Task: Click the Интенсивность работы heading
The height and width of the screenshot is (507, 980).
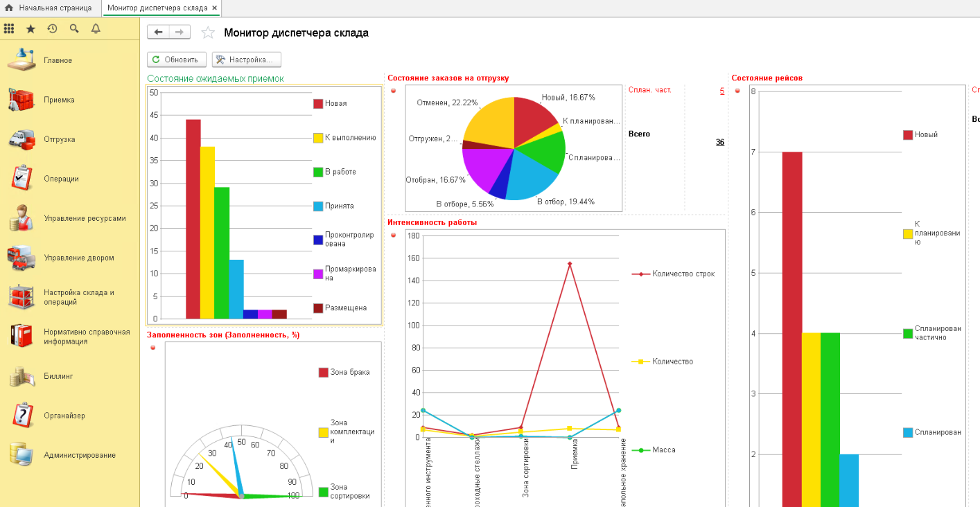Action: coord(432,222)
